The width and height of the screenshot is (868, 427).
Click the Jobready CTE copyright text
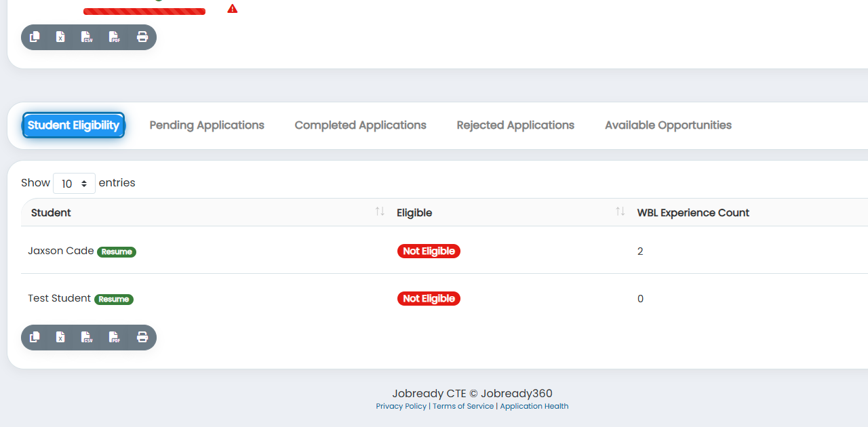tap(472, 393)
